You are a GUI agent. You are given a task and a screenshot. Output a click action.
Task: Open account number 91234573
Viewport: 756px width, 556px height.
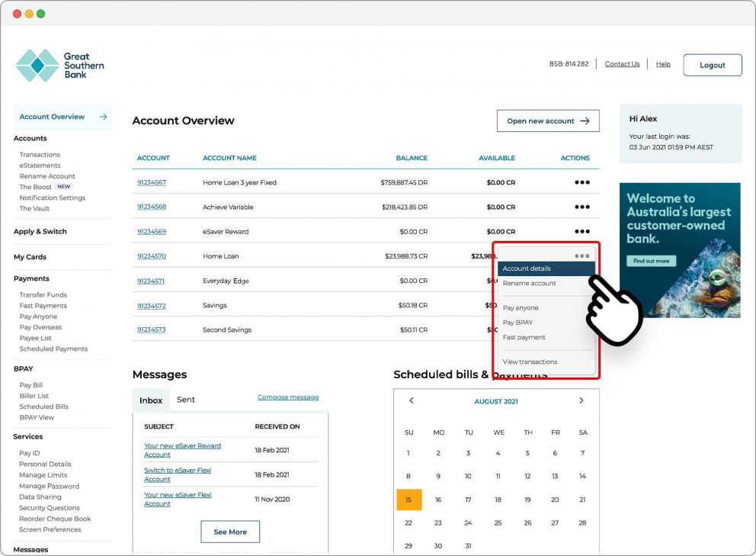click(152, 330)
